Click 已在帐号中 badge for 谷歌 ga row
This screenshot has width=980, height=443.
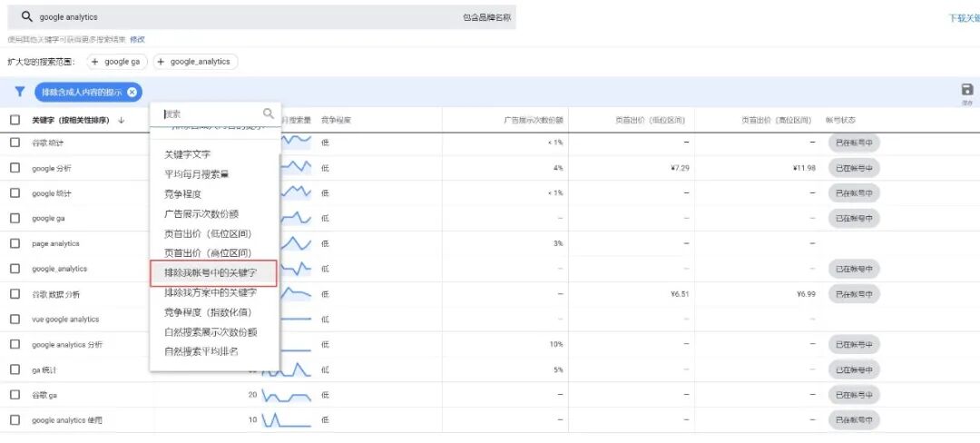tap(854, 395)
